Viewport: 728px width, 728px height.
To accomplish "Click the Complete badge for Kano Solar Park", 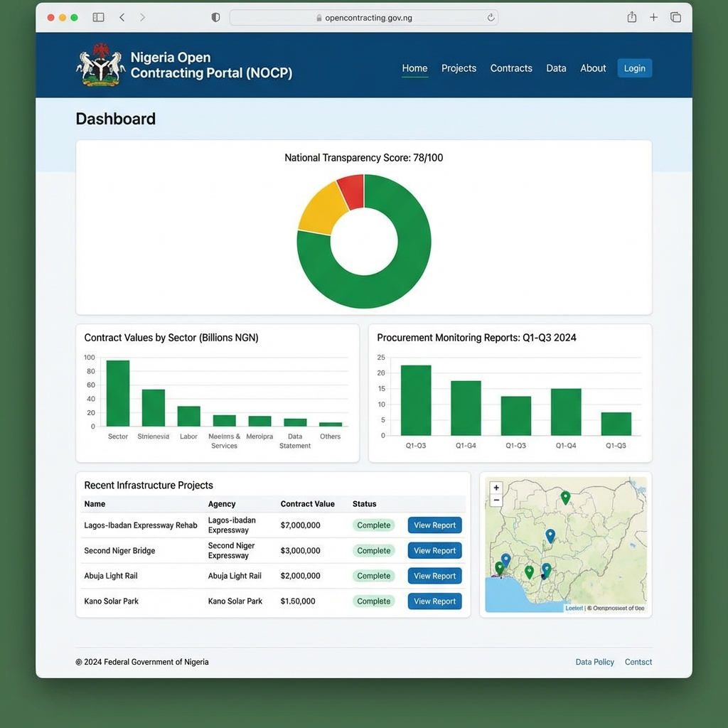I will click(x=373, y=601).
